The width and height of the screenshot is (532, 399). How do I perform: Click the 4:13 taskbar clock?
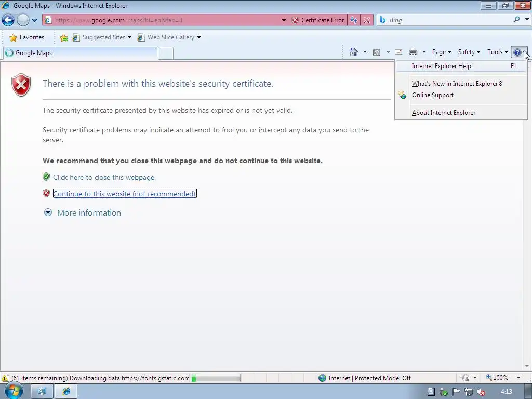coord(507,392)
